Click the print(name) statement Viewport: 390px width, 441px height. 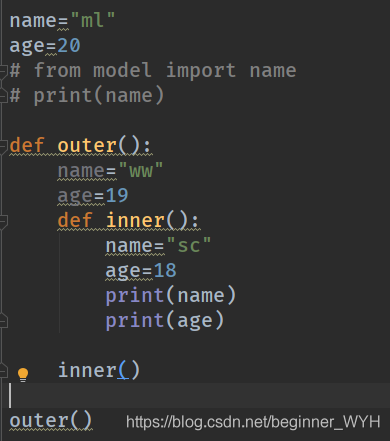171,296
